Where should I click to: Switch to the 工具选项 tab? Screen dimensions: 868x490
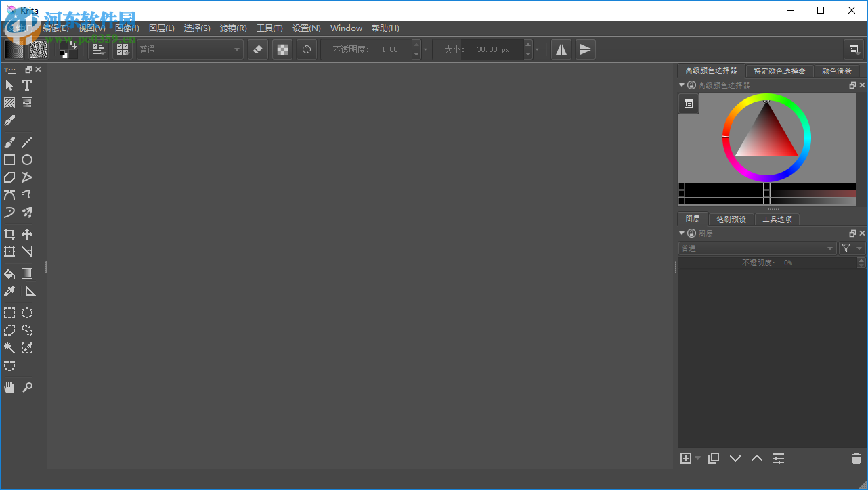[777, 219]
